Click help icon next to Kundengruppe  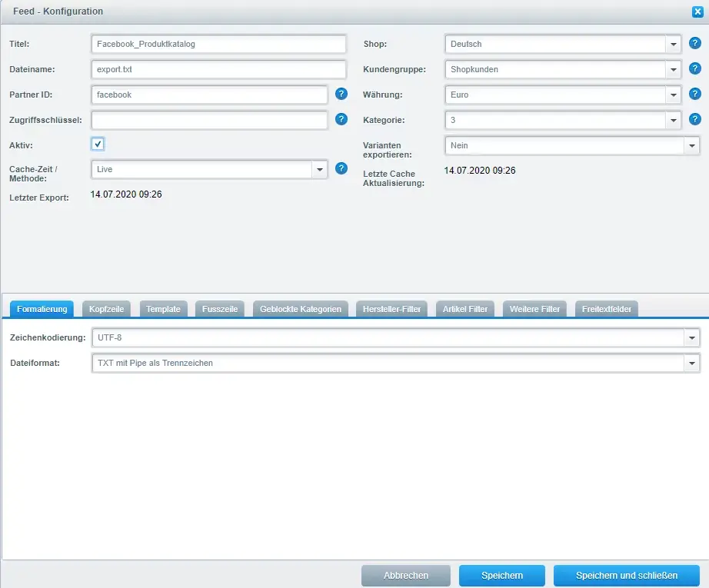coord(694,69)
